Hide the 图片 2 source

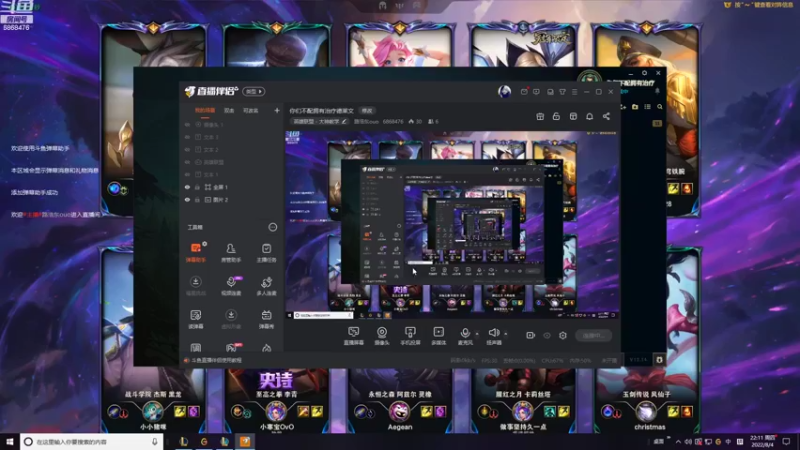tap(187, 199)
